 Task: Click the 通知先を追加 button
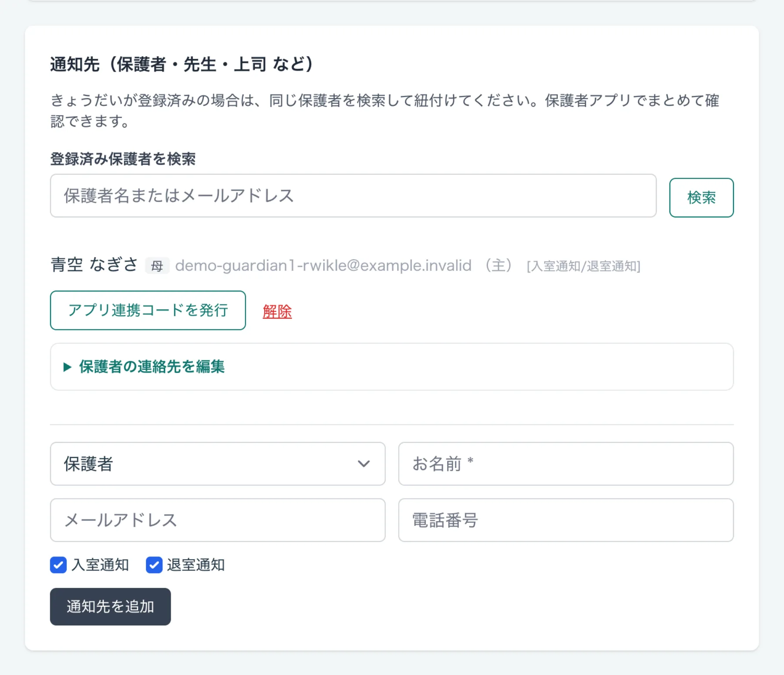[x=110, y=607]
